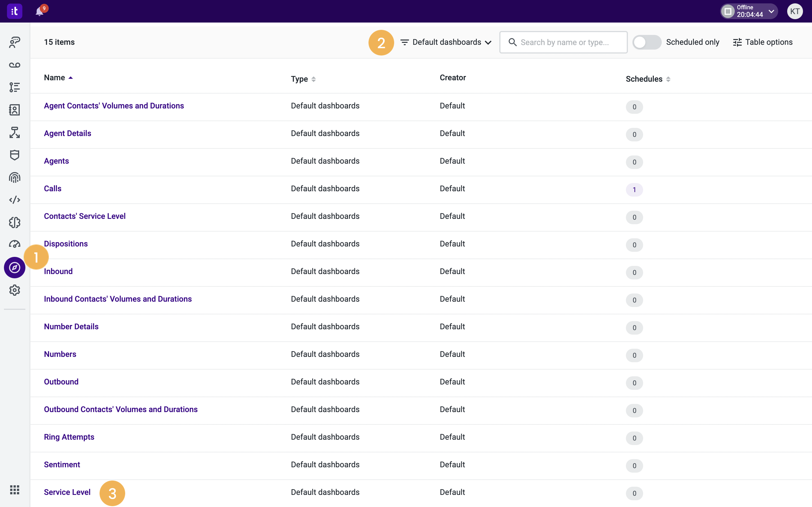Viewport: 812px width, 507px height.
Task: Select the AI brain sidebar icon
Action: 14,222
